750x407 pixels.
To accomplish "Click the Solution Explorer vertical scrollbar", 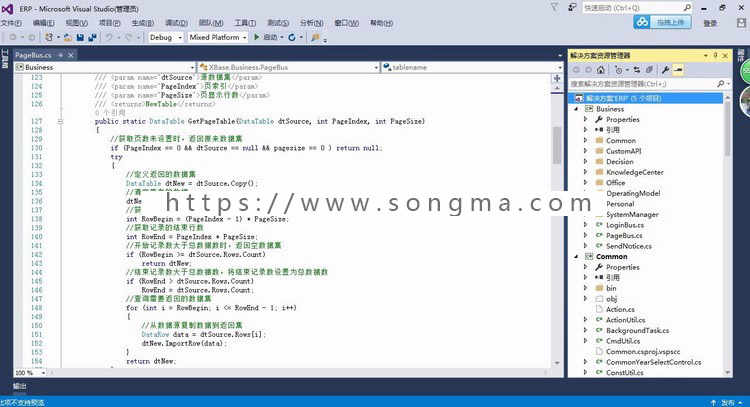I will pos(728,127).
